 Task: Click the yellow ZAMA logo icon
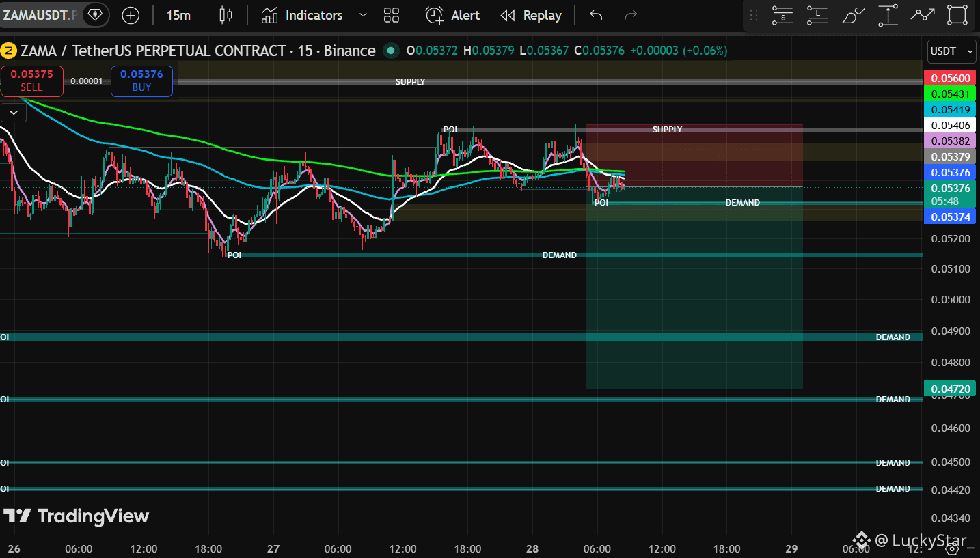(x=9, y=51)
